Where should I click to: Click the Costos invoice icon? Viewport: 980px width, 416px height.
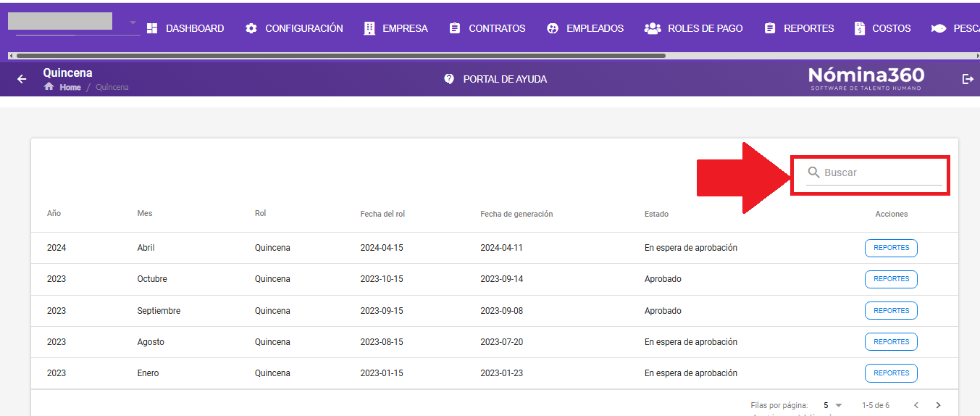pyautogui.click(x=860, y=28)
